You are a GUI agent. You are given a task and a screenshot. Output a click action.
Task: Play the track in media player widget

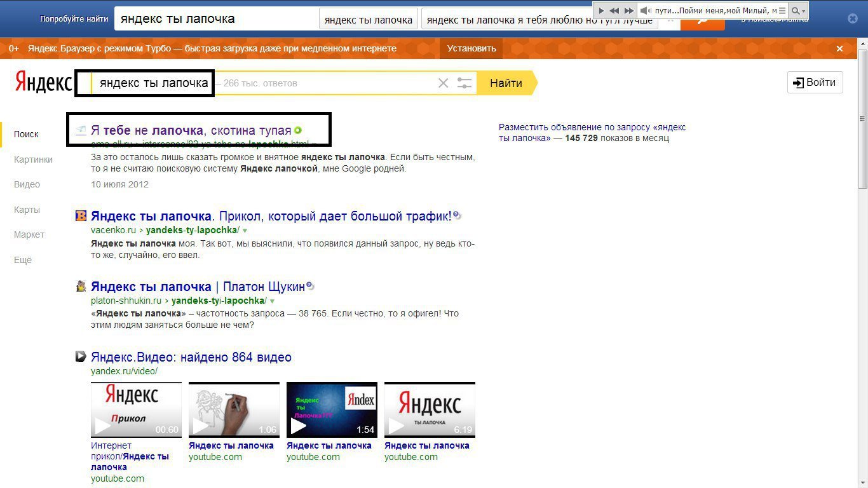coord(601,11)
